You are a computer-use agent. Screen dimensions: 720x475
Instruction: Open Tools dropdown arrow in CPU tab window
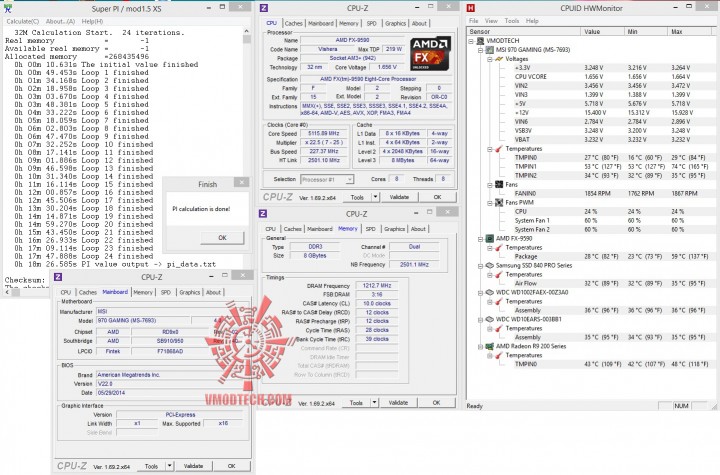coord(375,197)
